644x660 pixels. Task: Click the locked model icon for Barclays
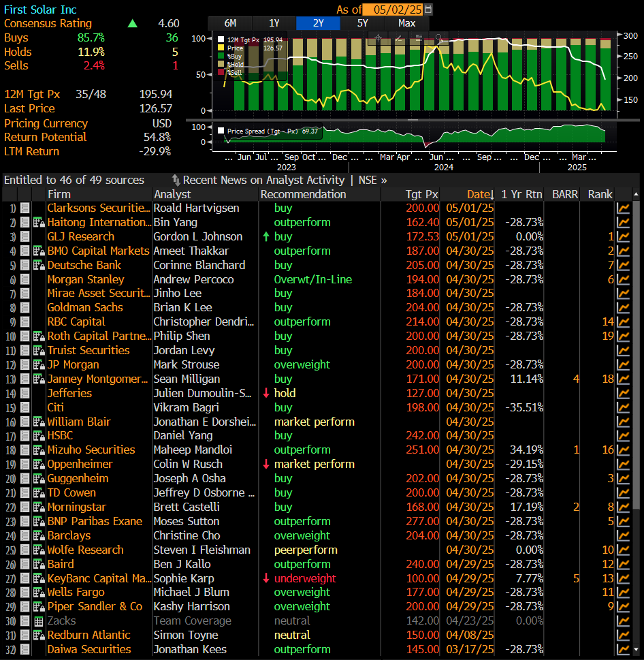[39, 535]
